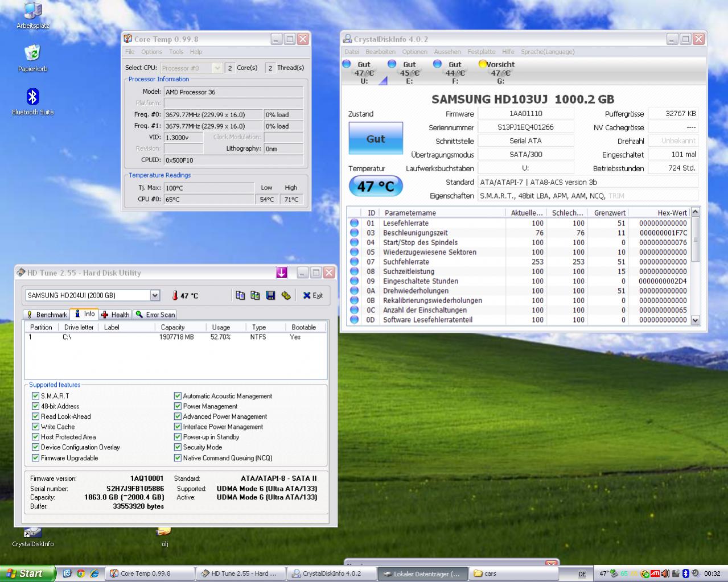Toggle the Security Mode checkbox
728x582 pixels.
coord(178,447)
